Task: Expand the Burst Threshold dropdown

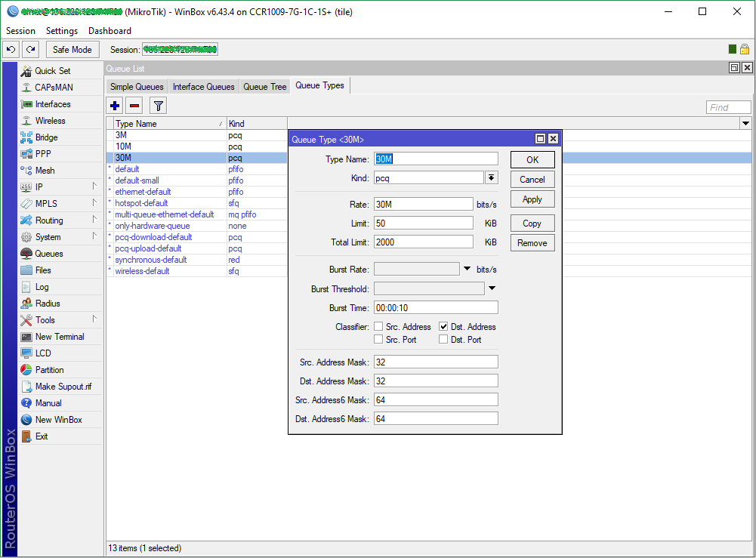Action: point(492,288)
